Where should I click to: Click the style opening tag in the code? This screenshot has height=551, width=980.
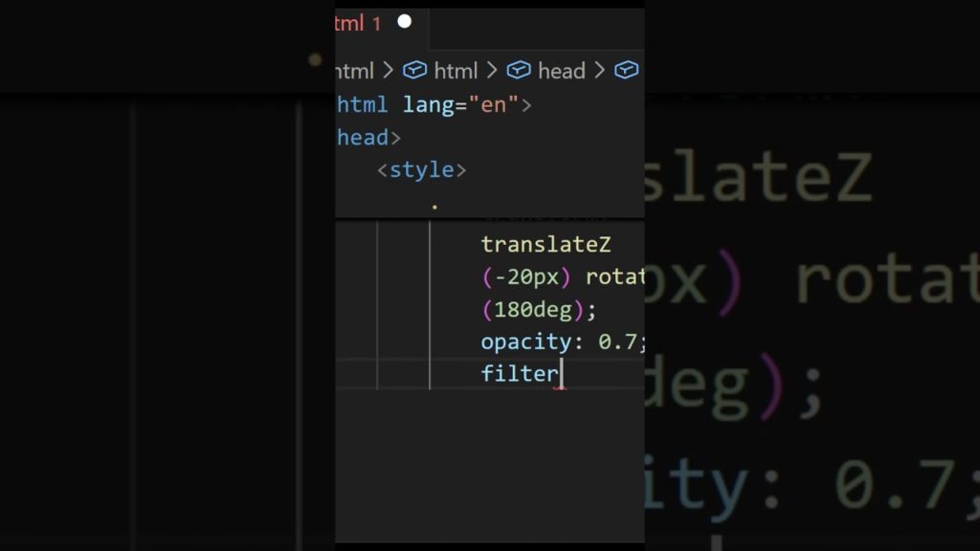click(x=421, y=170)
